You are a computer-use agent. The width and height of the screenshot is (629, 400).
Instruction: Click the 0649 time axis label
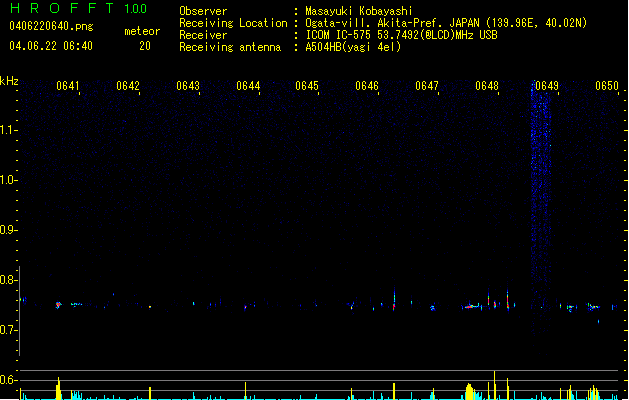tap(547, 86)
